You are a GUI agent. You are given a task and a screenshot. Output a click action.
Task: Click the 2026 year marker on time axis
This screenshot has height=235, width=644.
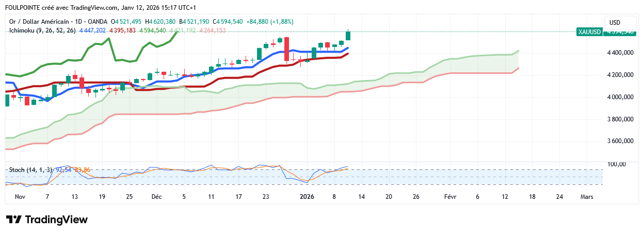pyautogui.click(x=307, y=197)
